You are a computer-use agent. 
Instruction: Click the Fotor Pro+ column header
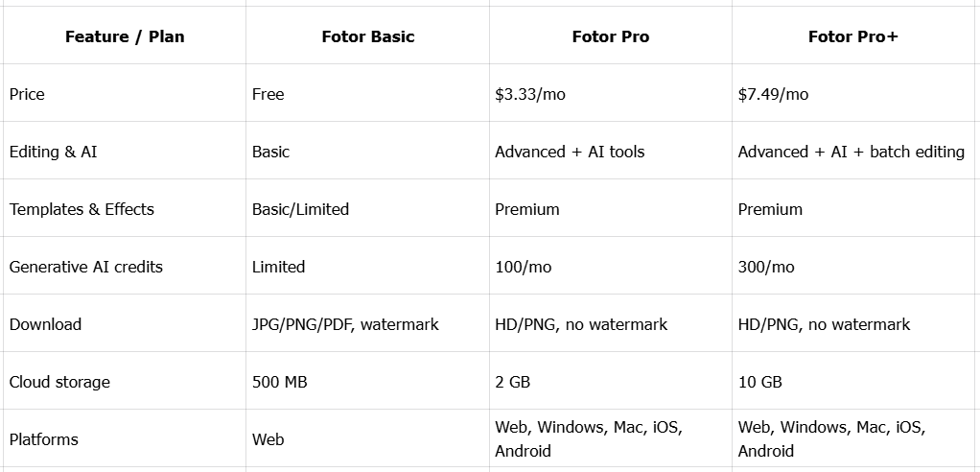(852, 36)
